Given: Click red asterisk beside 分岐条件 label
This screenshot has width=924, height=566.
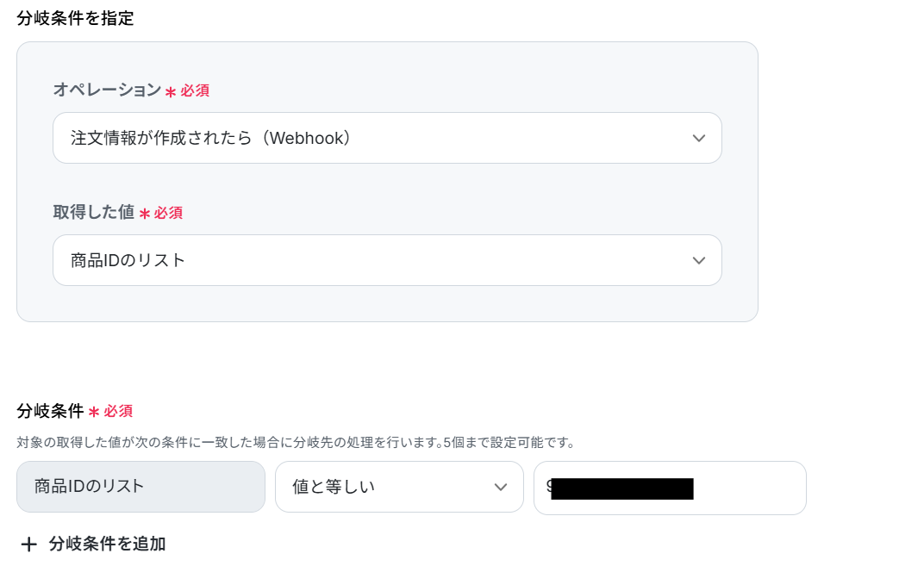Looking at the screenshot, I should pos(94,412).
